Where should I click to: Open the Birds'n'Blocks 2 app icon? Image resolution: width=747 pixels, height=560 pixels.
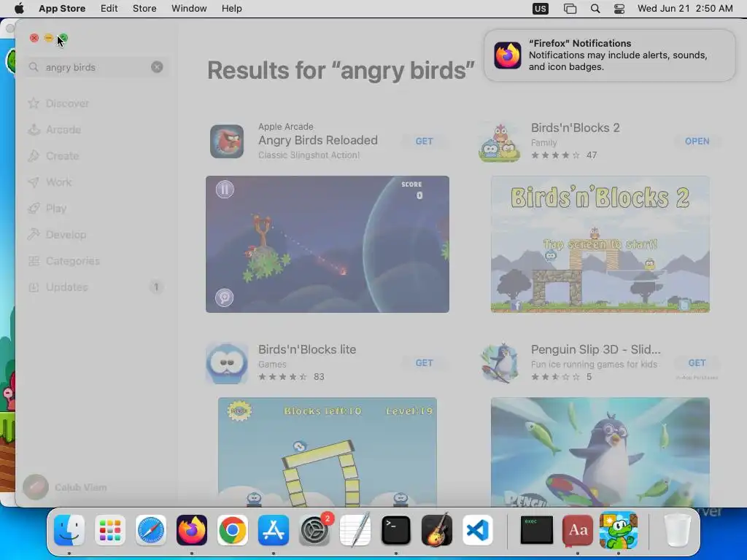coord(499,141)
